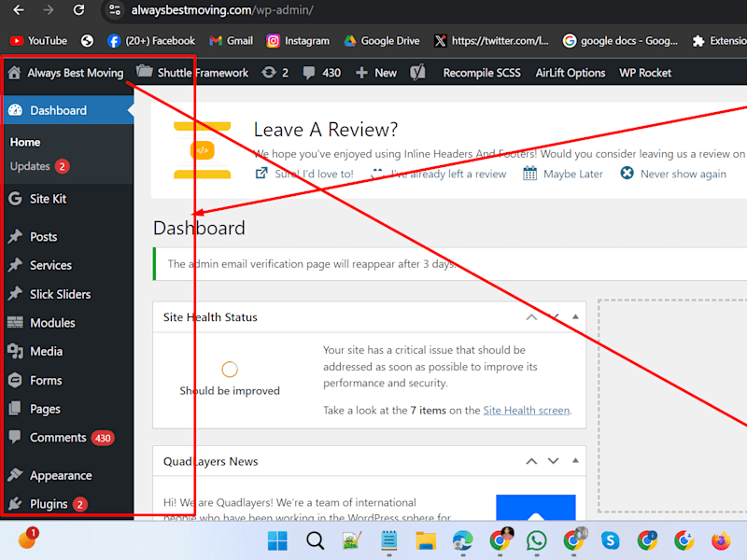747x560 pixels.
Task: Open the globe bookmark icon
Action: pyautogui.click(x=87, y=41)
